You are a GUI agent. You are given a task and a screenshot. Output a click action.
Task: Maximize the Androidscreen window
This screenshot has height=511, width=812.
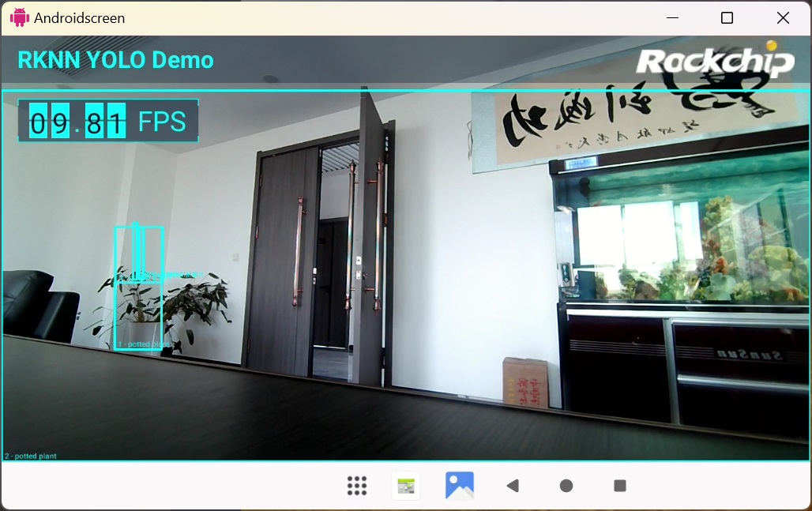[727, 17]
